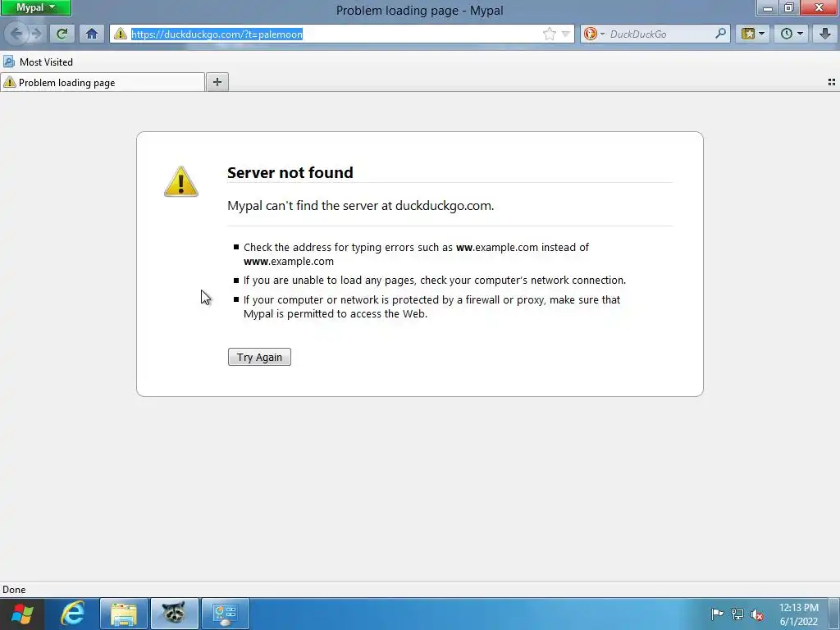Open the Most Visited bookmarks folder
840x630 pixels.
pos(38,62)
